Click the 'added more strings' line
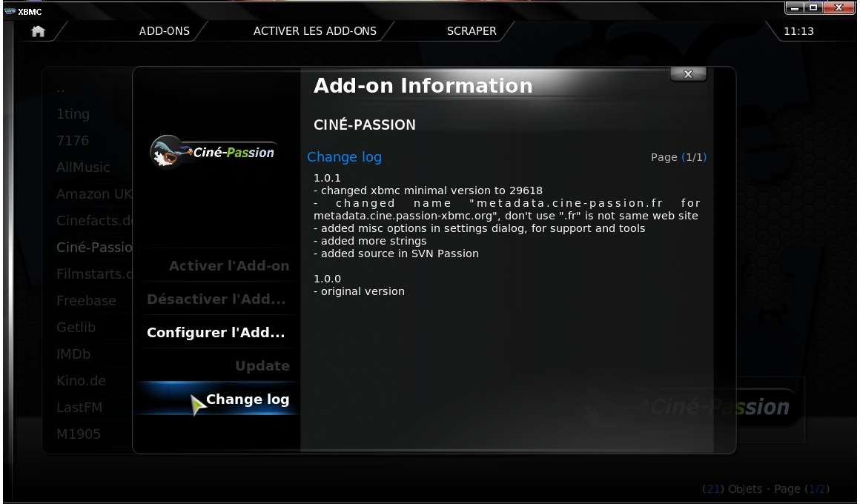The height and width of the screenshot is (504, 860). (370, 241)
